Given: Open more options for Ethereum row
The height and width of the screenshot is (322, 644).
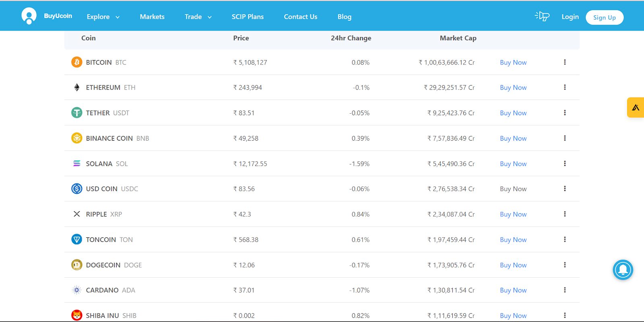Looking at the screenshot, I should pos(565,87).
